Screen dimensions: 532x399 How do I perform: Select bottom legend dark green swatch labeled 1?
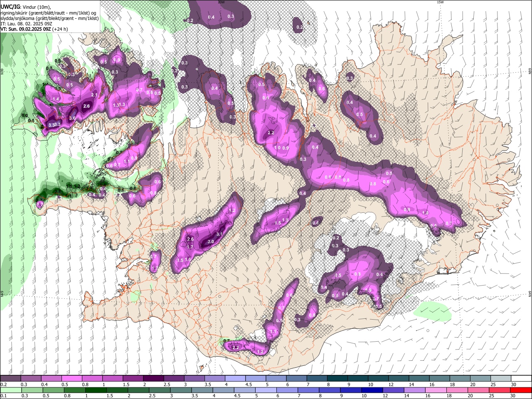pos(96,390)
